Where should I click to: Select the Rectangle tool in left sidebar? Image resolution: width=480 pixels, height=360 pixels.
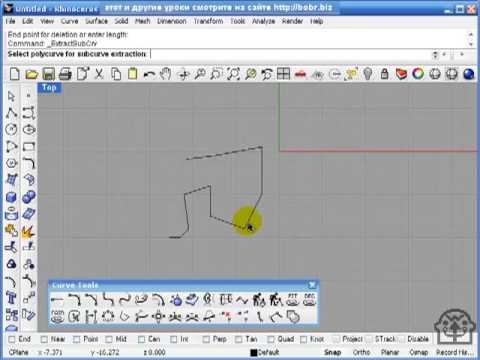tap(29, 147)
